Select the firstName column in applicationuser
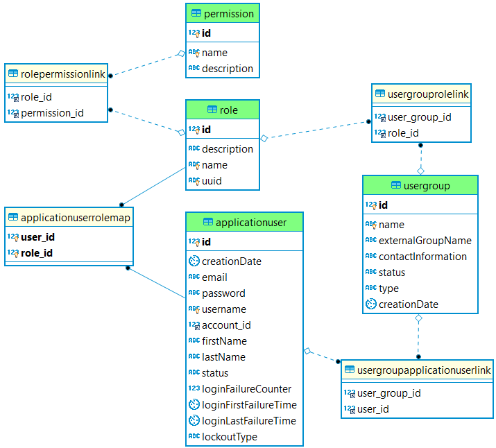Viewport: 496px width, 448px height. [244, 341]
